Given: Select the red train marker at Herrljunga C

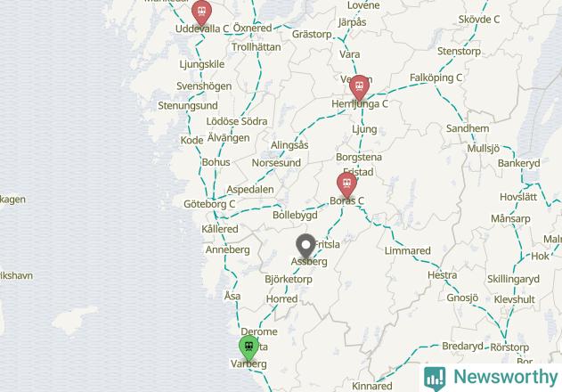Looking at the screenshot, I should point(359,87).
